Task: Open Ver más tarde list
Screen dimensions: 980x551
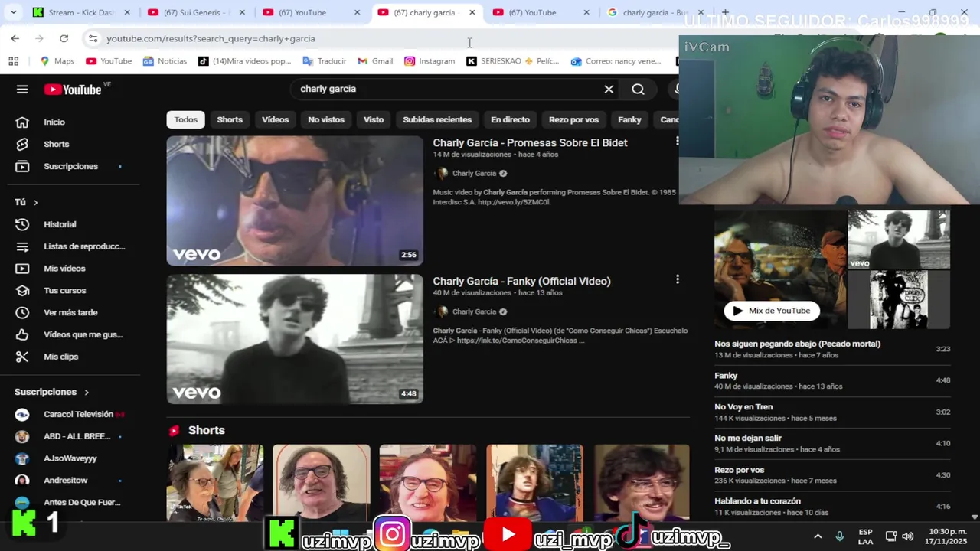Action: coord(70,312)
